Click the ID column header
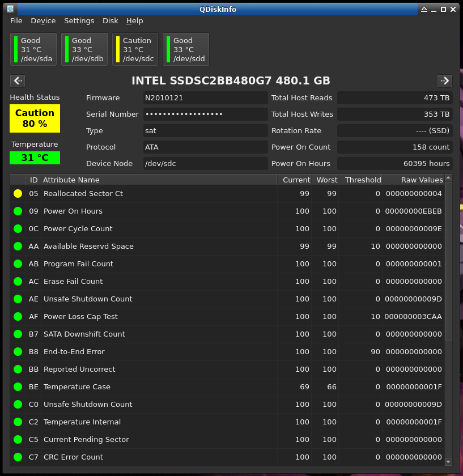The image size is (463, 476). pos(33,180)
